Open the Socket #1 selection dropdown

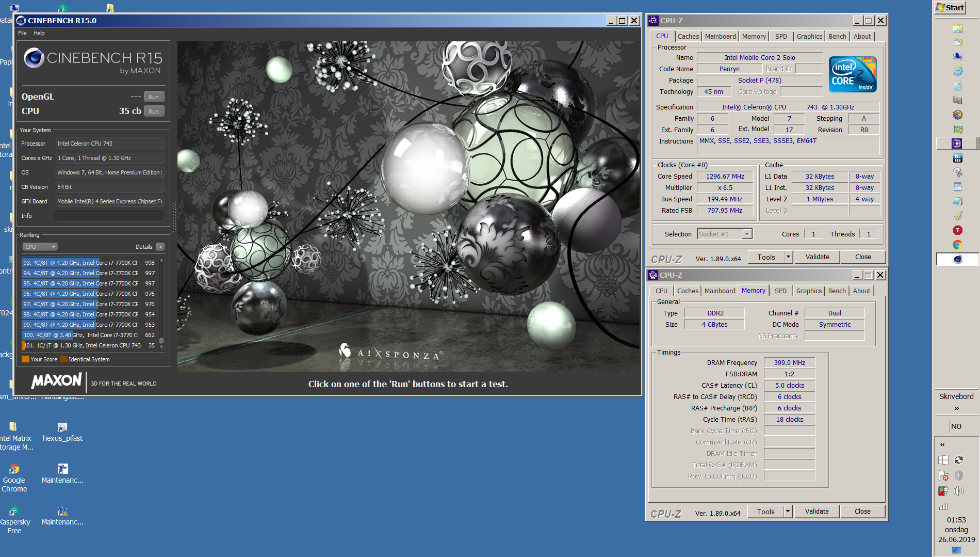(x=746, y=234)
